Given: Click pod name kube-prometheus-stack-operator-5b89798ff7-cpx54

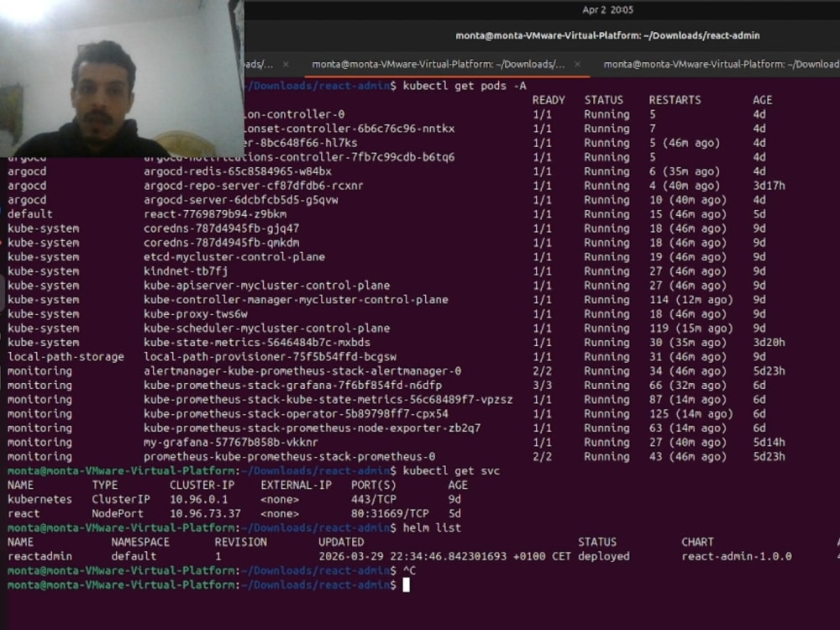Looking at the screenshot, I should coord(296,413).
